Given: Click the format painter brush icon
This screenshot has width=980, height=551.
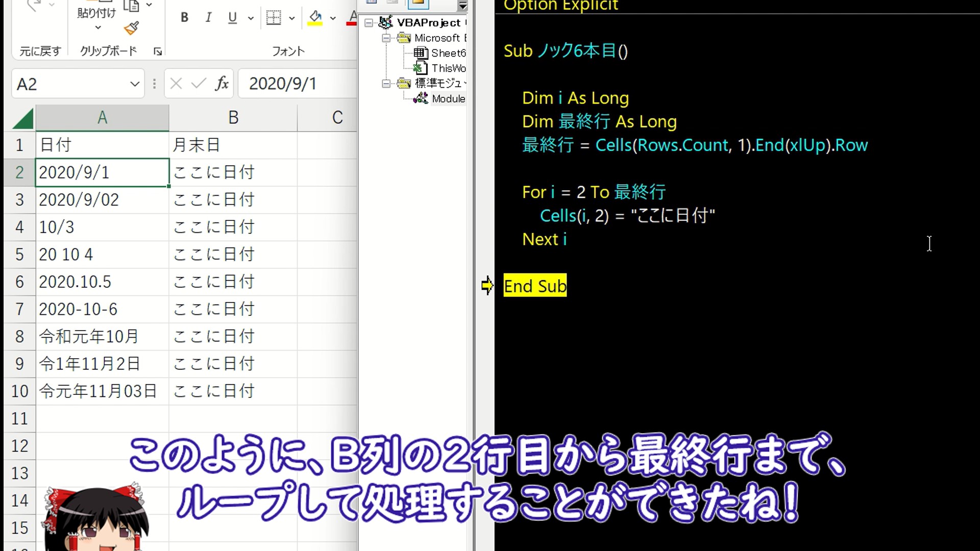Looking at the screenshot, I should pos(132,28).
